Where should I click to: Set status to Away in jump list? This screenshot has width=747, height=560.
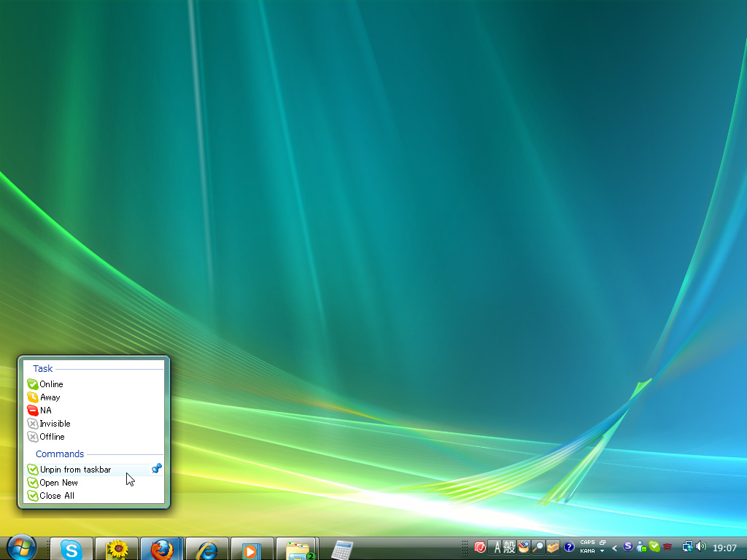(94, 397)
